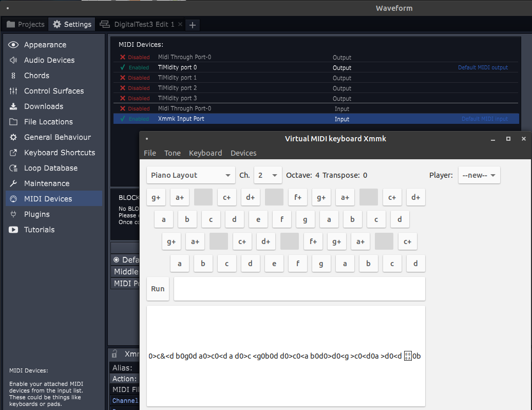
Task: Click the Settings tab gear icon
Action: pyautogui.click(x=57, y=24)
